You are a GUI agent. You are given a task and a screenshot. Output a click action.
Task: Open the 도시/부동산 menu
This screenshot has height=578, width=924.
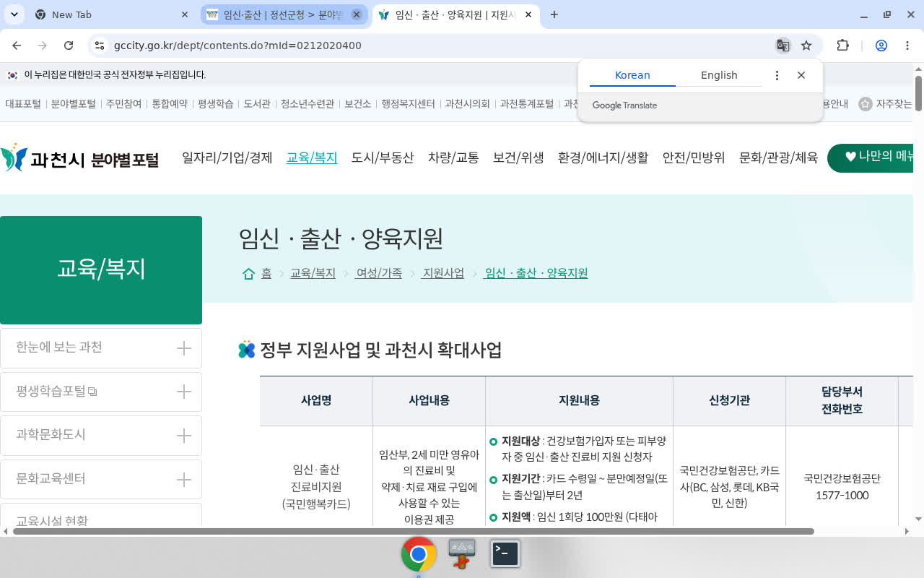pyautogui.click(x=383, y=158)
